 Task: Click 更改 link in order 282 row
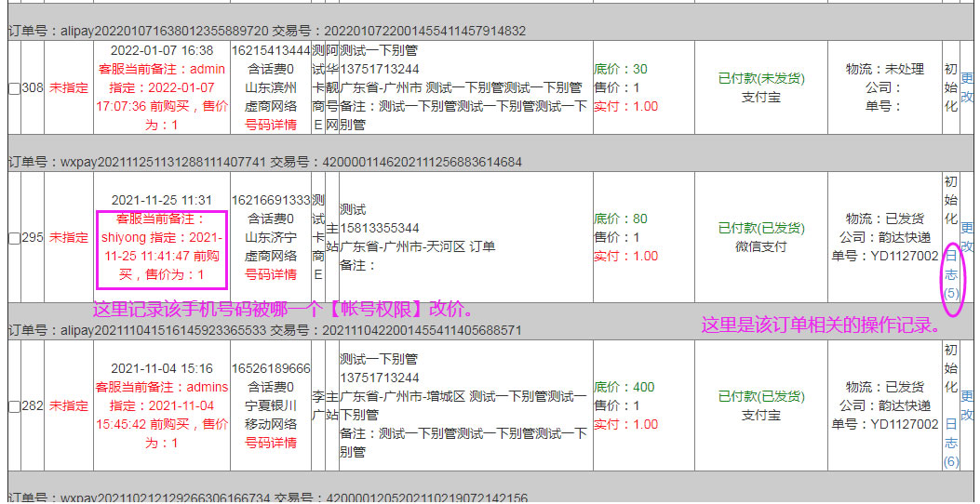(x=967, y=405)
